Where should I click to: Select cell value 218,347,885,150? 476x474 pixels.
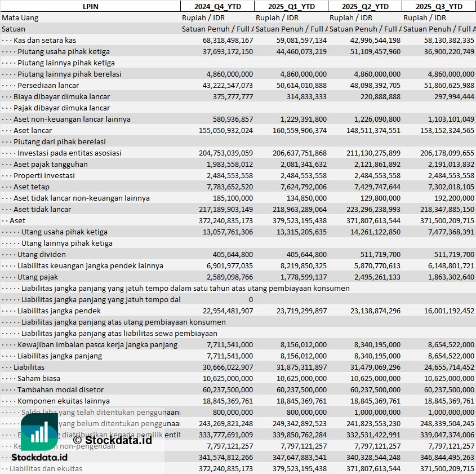[x=447, y=209]
